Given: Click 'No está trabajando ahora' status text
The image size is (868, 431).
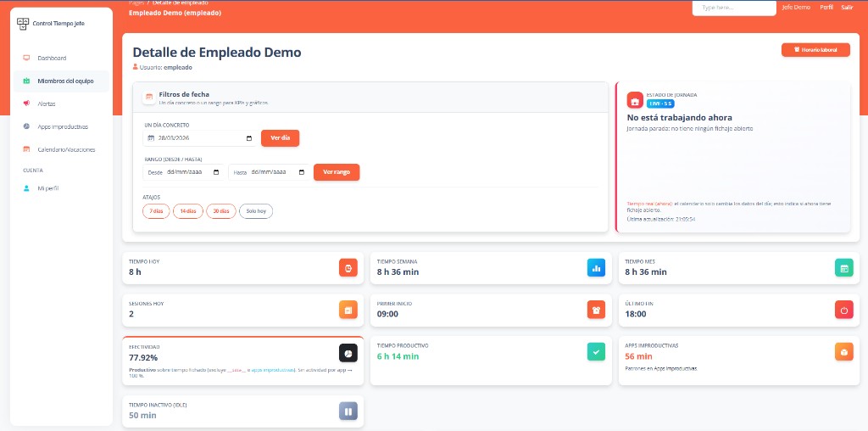Looking at the screenshot, I should pyautogui.click(x=679, y=117).
